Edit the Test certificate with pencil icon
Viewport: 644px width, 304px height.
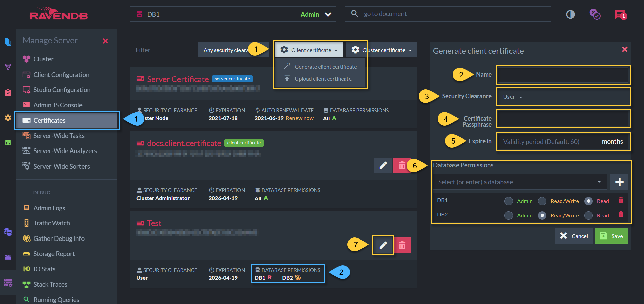[383, 245]
